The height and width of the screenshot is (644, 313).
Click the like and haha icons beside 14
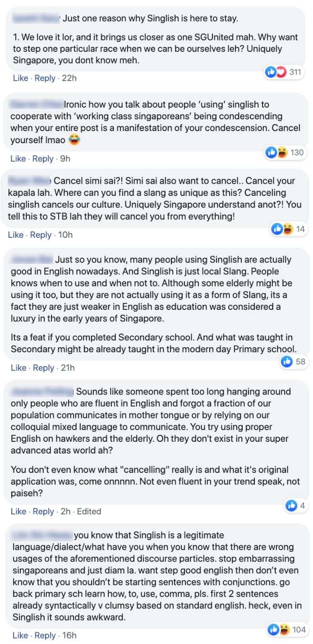pyautogui.click(x=283, y=229)
